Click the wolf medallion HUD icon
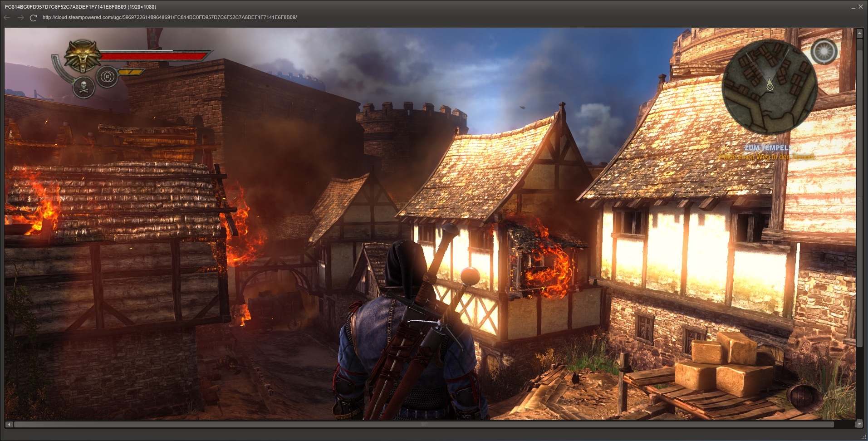The height and width of the screenshot is (441, 868). (x=82, y=55)
